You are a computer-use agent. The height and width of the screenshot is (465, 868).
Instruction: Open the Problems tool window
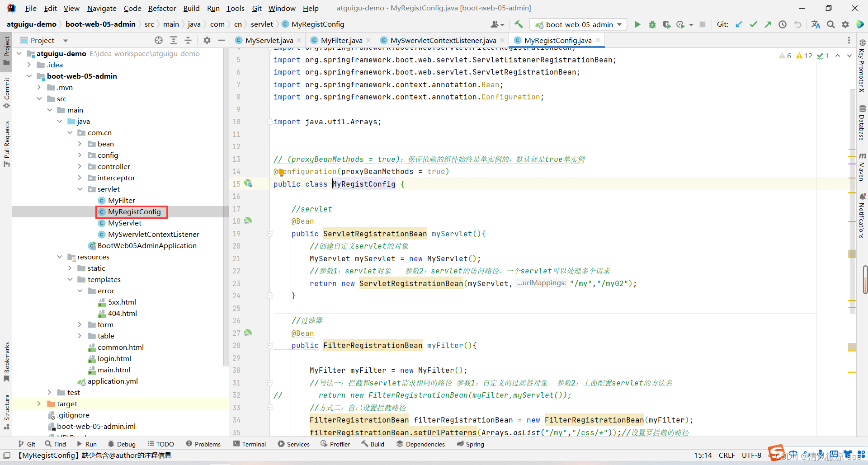203,444
